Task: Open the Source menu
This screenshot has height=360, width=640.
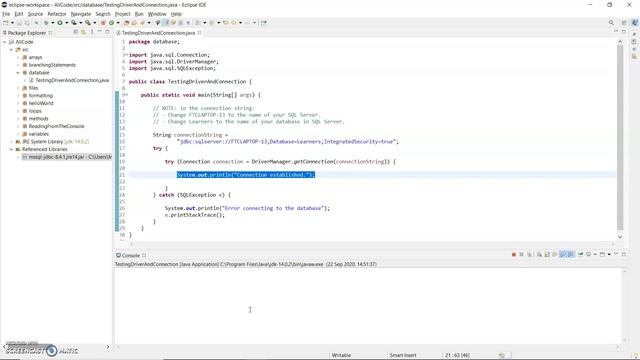Action: coord(35,14)
